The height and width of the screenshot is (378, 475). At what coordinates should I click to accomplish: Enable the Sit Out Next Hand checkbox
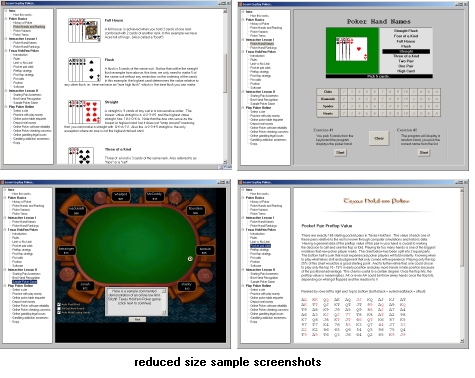(x=59, y=308)
